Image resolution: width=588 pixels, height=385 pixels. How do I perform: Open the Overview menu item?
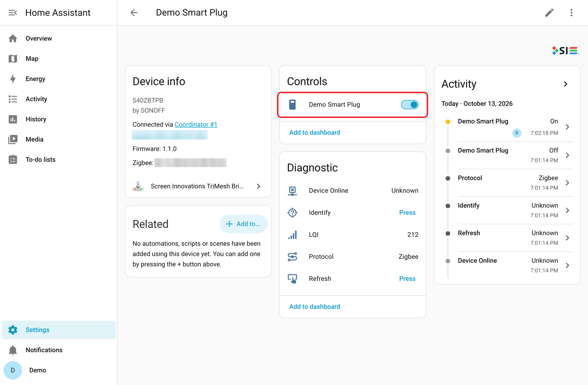click(59, 39)
